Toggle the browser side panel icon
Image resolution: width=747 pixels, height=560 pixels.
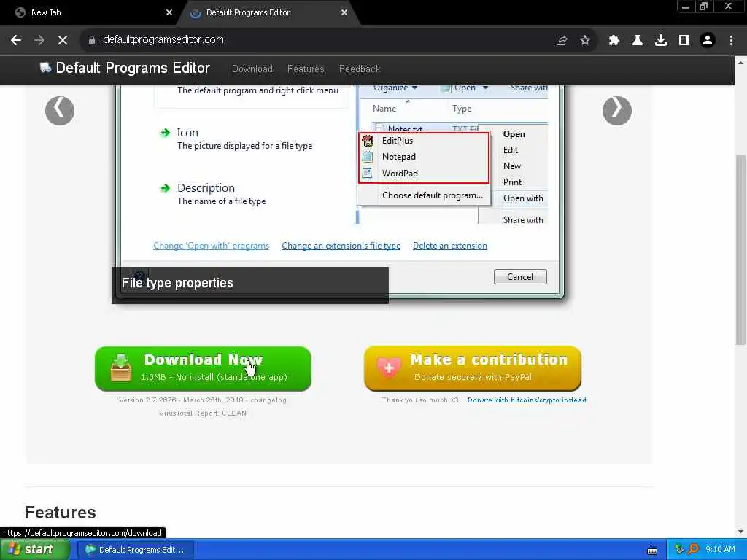coord(684,41)
